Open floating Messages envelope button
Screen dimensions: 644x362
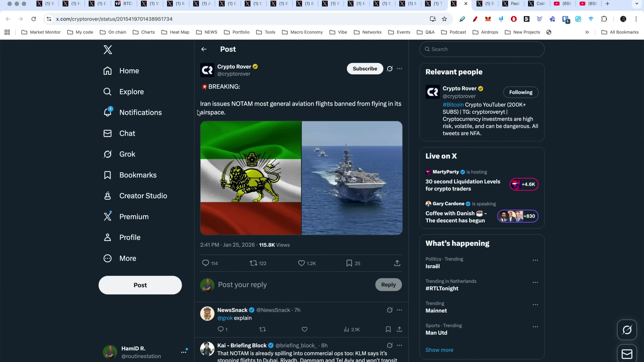tap(627, 354)
